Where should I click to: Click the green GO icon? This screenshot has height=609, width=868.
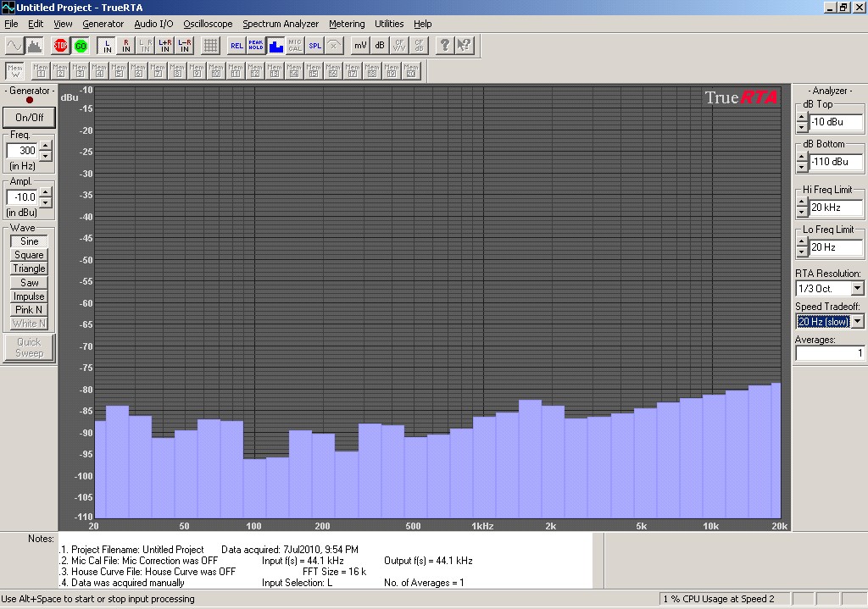(81, 46)
